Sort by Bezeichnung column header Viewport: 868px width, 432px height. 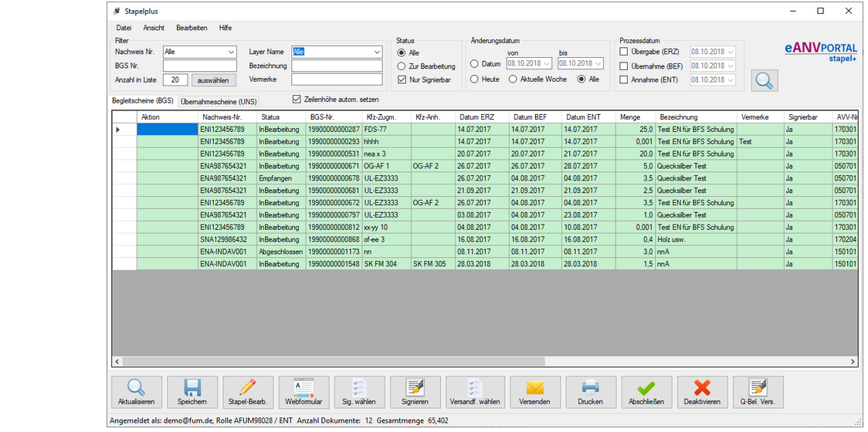click(697, 117)
